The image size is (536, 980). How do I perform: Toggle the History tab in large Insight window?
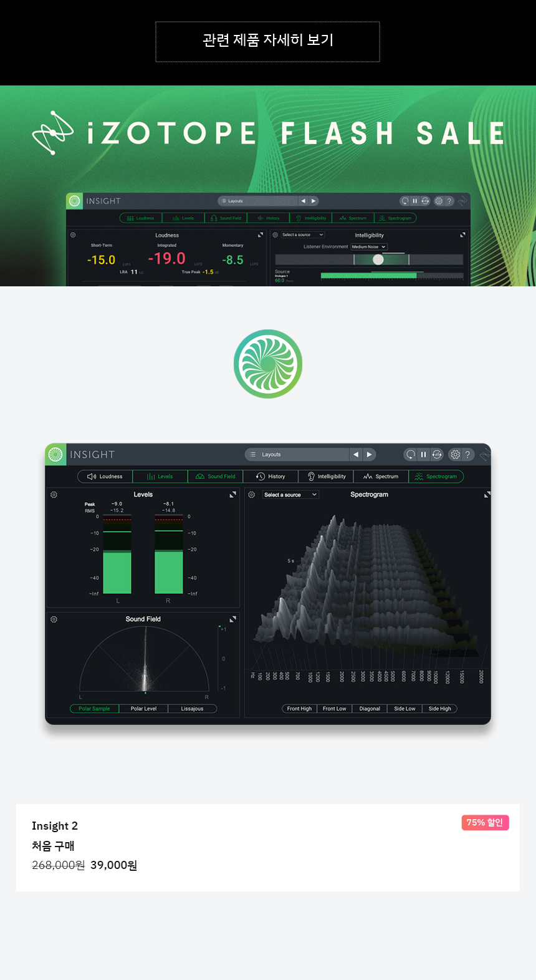270,476
